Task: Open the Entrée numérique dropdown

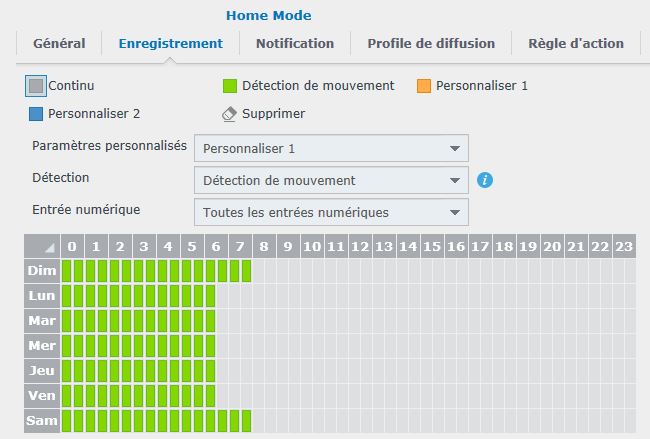Action: (331, 212)
